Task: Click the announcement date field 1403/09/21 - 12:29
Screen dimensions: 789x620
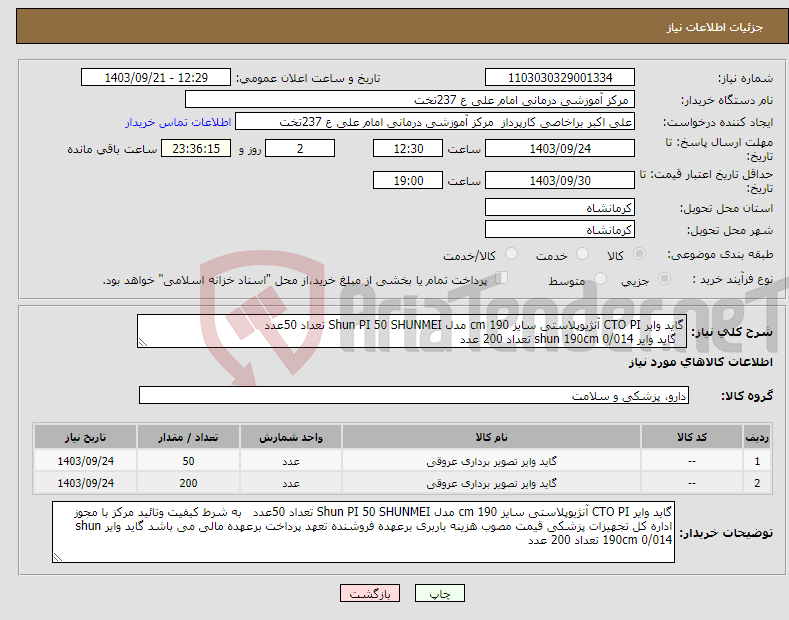Action: tap(156, 78)
